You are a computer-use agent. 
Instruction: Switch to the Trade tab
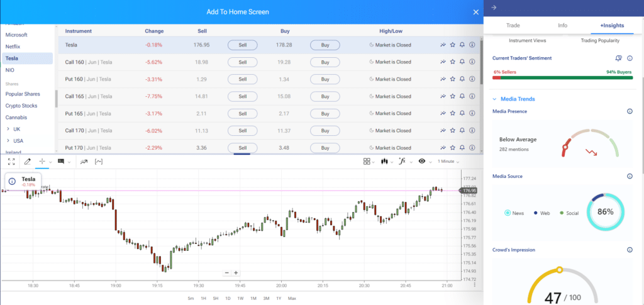(x=513, y=25)
